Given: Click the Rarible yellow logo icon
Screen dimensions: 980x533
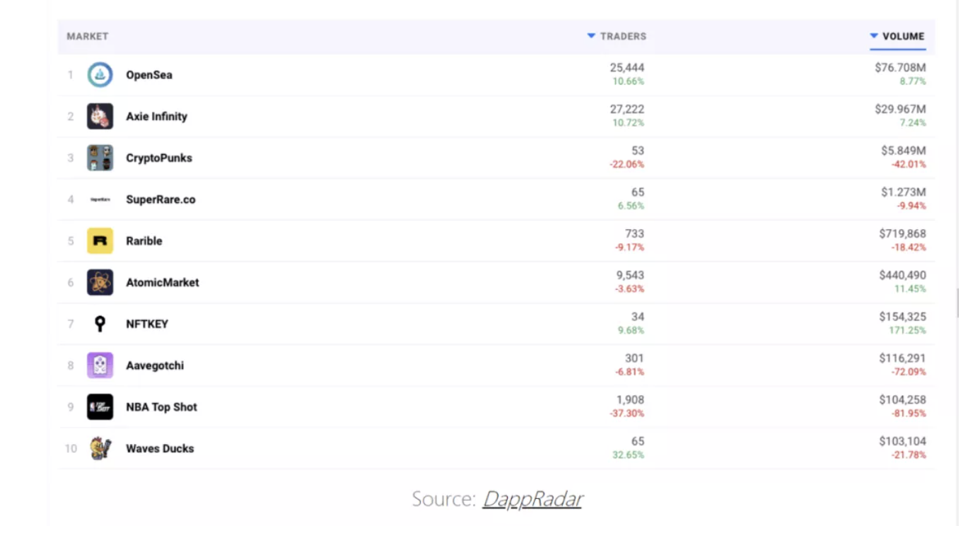Looking at the screenshot, I should 100,241.
